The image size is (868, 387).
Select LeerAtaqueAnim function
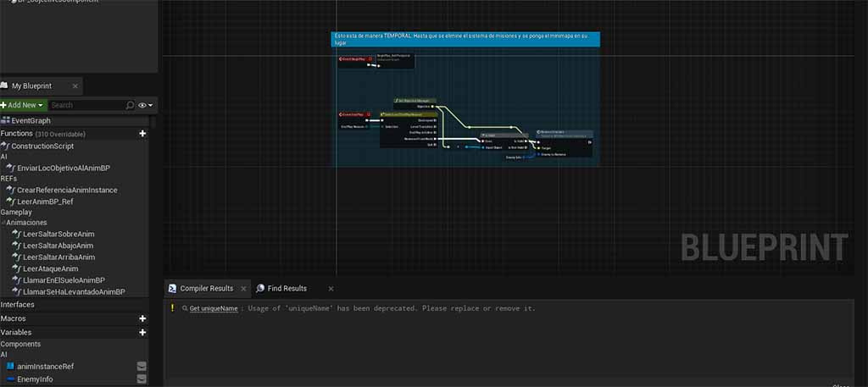pos(50,268)
